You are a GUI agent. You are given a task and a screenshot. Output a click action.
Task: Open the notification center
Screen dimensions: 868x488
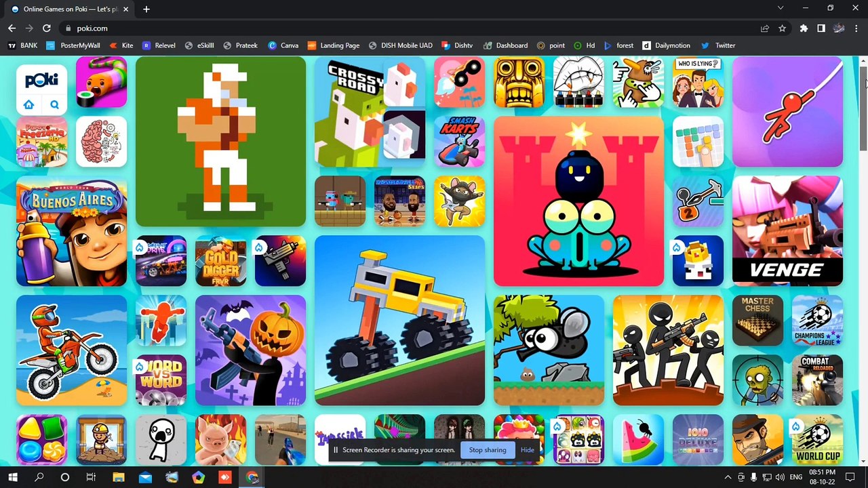click(850, 477)
